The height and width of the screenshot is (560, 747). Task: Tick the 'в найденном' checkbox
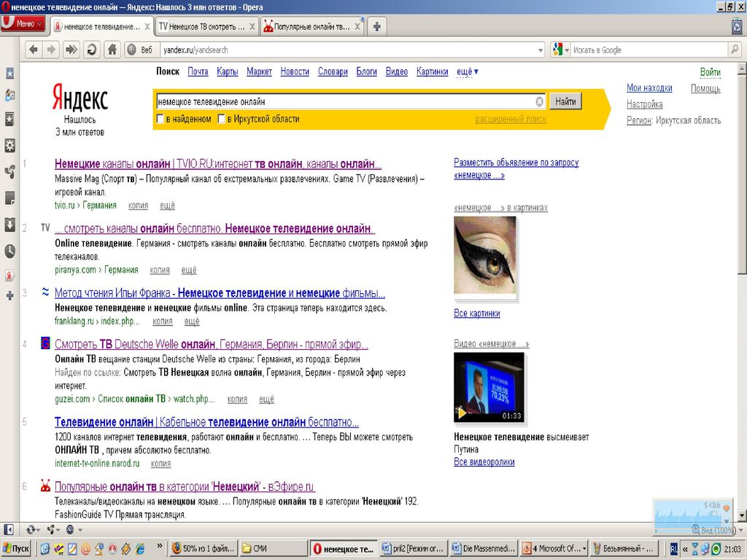click(160, 119)
